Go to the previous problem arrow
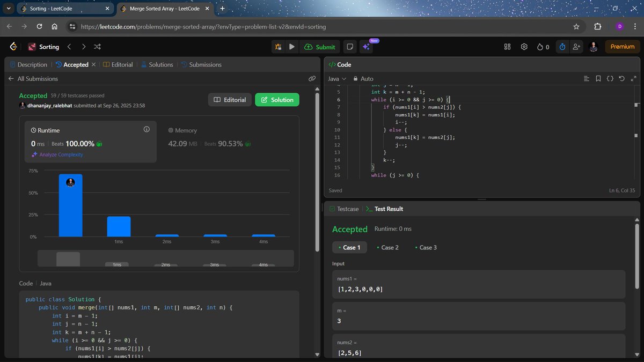Screen dimensions: 644x362 point(69,47)
